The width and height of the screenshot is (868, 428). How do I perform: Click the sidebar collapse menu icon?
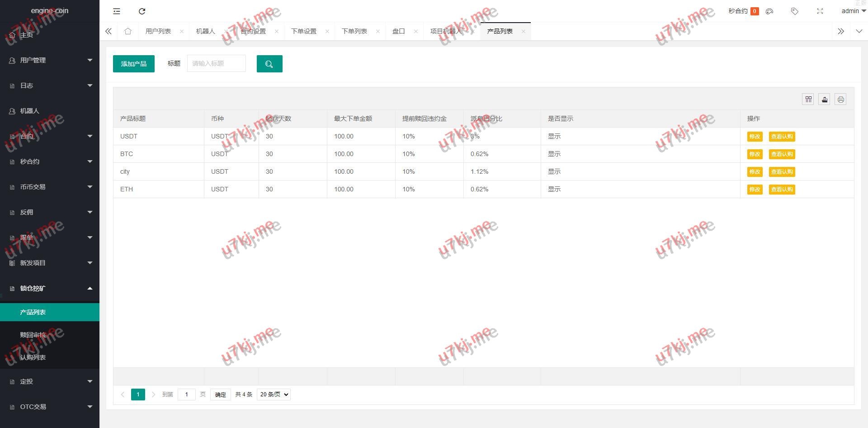point(117,11)
